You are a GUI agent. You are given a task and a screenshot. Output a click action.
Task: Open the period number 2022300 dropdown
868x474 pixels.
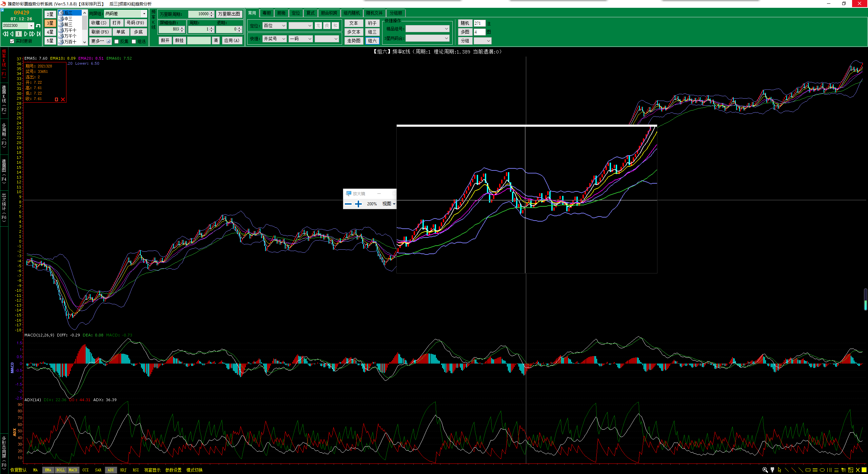point(32,26)
